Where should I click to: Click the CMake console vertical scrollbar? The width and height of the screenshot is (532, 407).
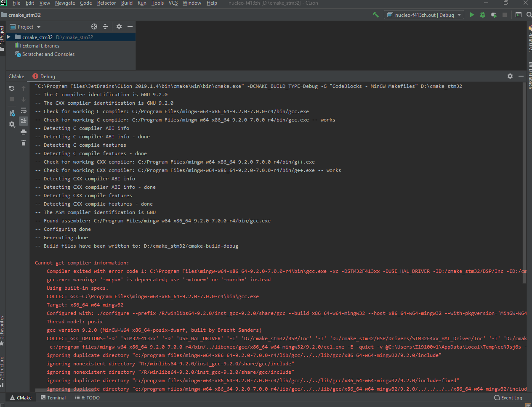(524, 183)
